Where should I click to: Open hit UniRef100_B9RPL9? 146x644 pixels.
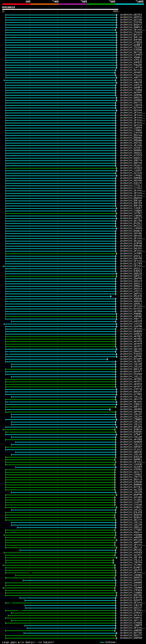tap(131, 27)
